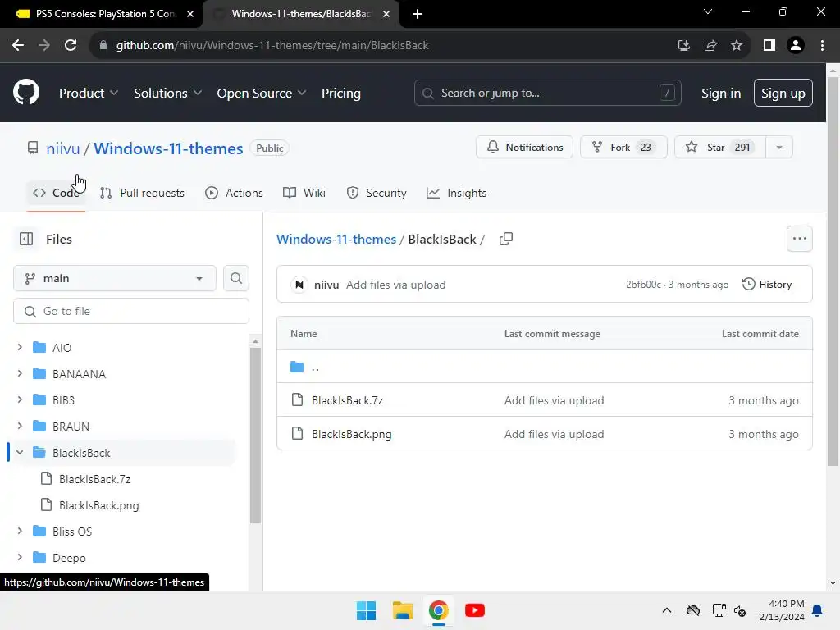
Task: Click Sign in
Action: coord(721,94)
